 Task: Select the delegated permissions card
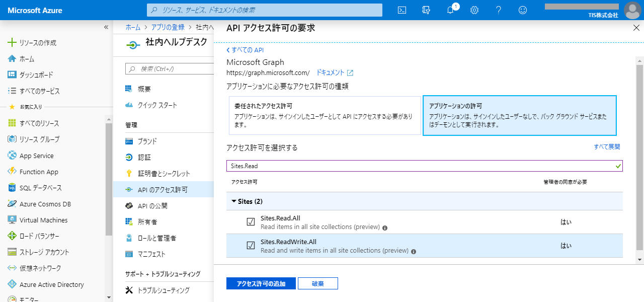(x=325, y=116)
